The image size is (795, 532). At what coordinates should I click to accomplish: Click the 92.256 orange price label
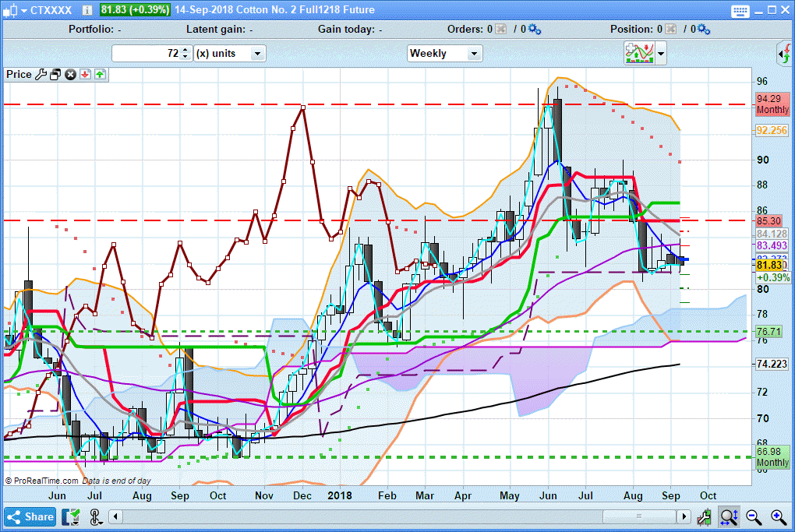[x=772, y=130]
